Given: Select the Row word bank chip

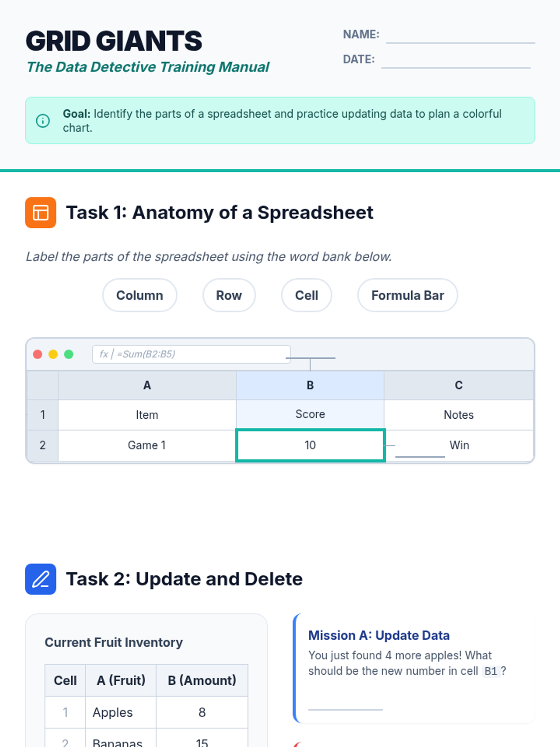Looking at the screenshot, I should pos(229,295).
